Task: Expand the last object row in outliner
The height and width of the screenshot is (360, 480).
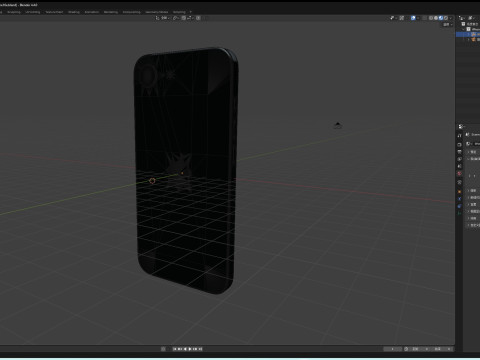Action: point(469,39)
